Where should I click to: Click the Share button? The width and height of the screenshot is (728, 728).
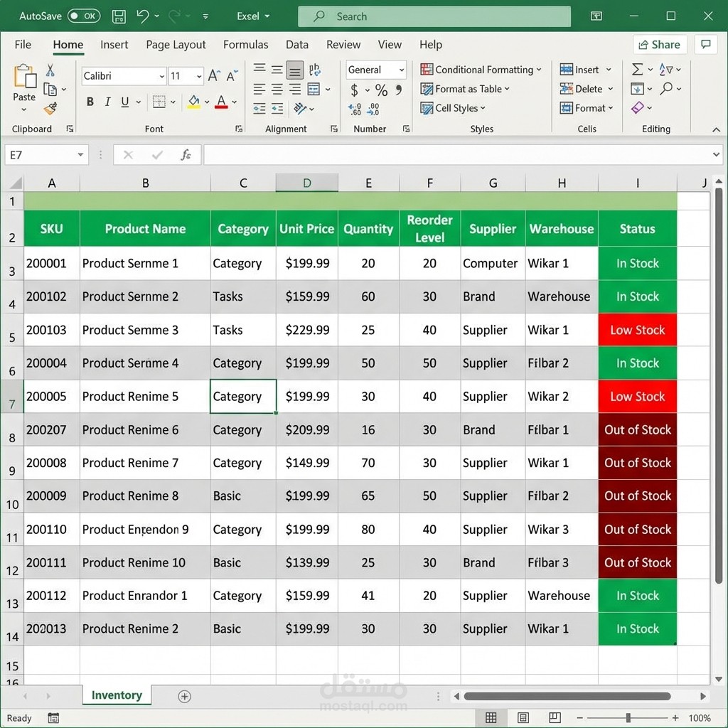[659, 45]
